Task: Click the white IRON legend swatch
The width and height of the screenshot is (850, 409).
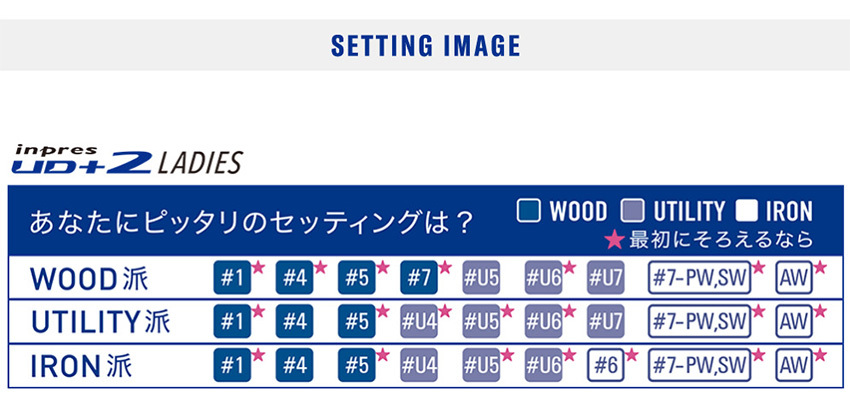Action: [x=746, y=211]
